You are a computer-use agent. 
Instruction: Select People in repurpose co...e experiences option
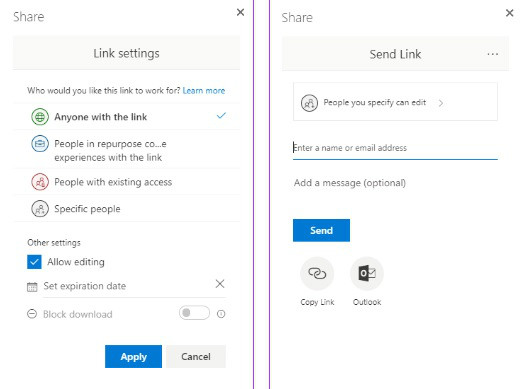point(127,150)
